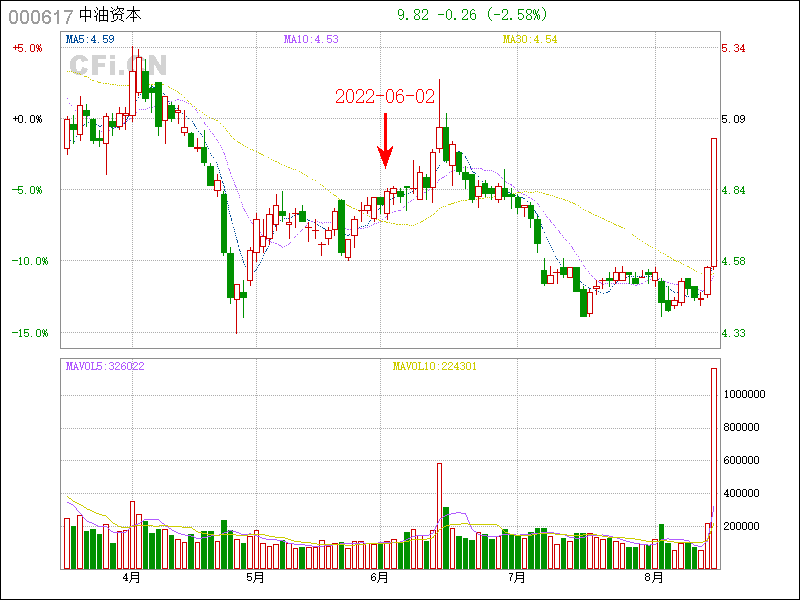The width and height of the screenshot is (800, 600).
Task: Select the MAVOL10:224301 volume label
Action: pos(435,366)
